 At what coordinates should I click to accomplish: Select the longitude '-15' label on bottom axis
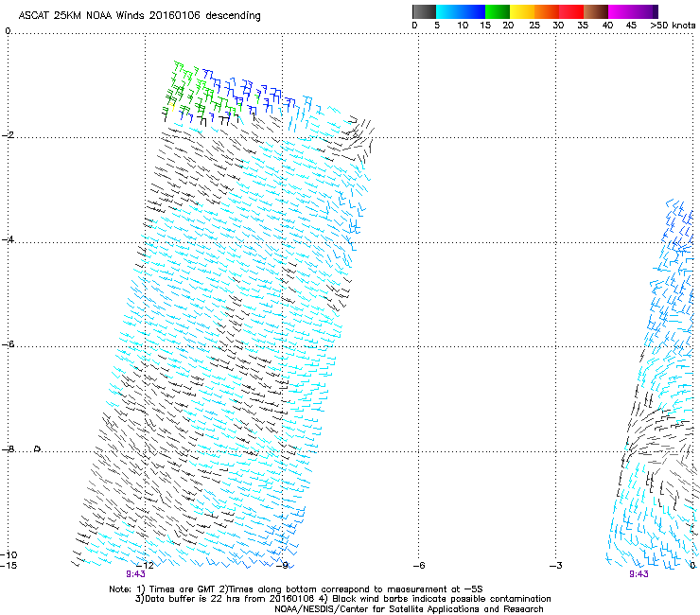click(9, 566)
